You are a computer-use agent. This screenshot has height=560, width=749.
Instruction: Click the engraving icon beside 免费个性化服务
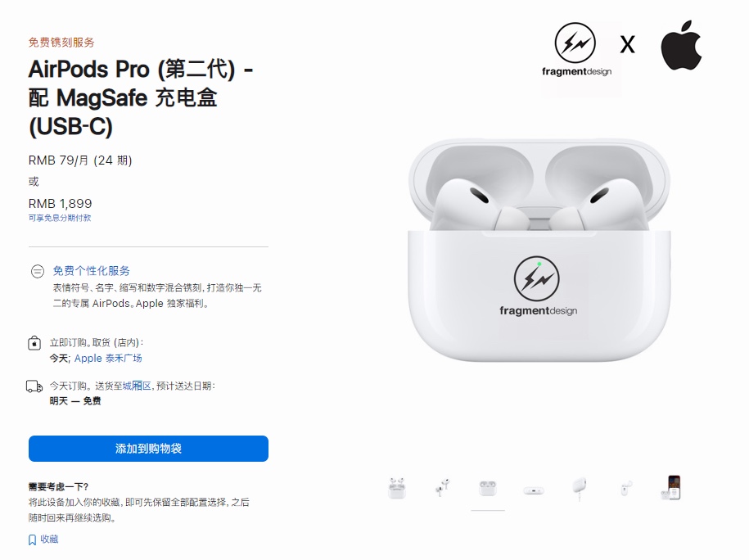pyautogui.click(x=38, y=271)
